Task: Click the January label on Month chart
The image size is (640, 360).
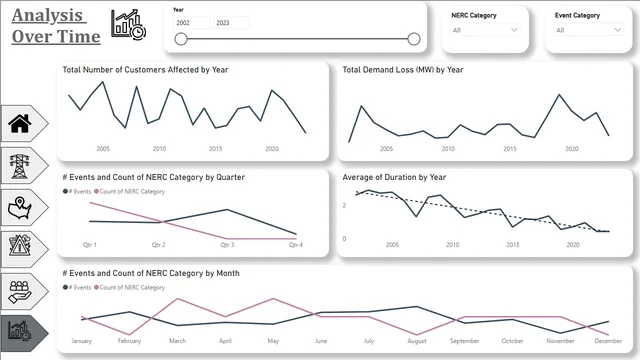Action: 82,341
